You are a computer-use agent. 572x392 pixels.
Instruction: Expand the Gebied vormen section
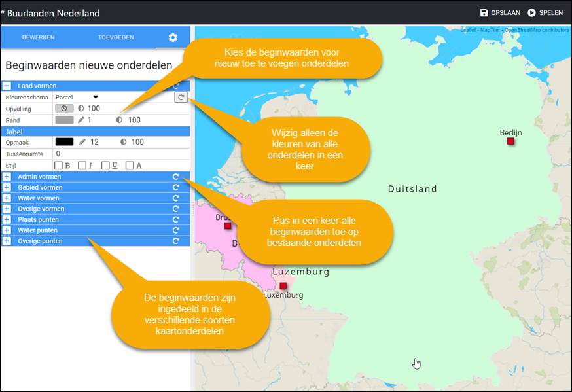click(7, 188)
